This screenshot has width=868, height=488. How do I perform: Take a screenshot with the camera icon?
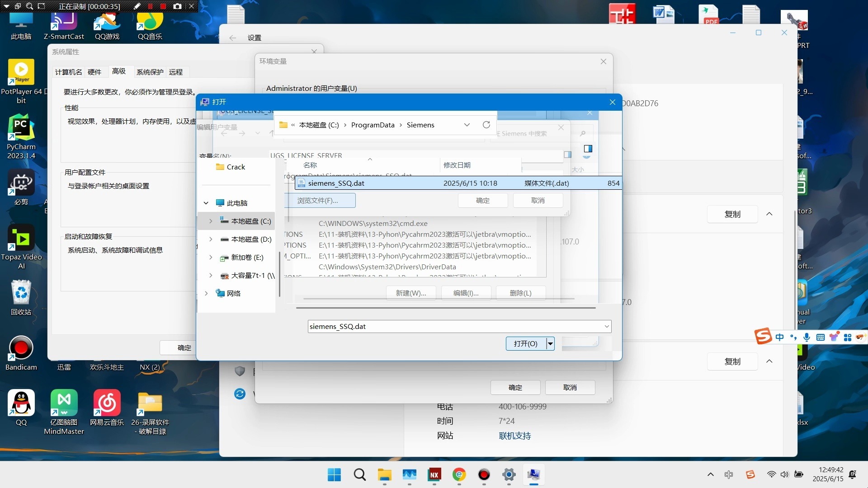[177, 6]
